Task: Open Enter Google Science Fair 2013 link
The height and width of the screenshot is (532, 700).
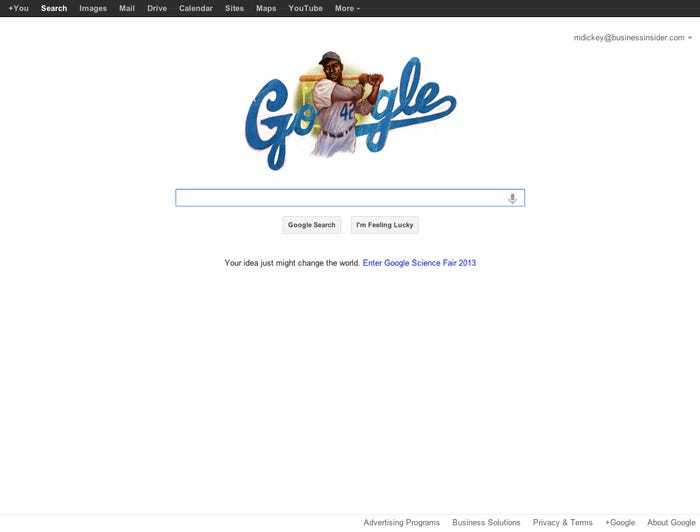Action: 419,263
